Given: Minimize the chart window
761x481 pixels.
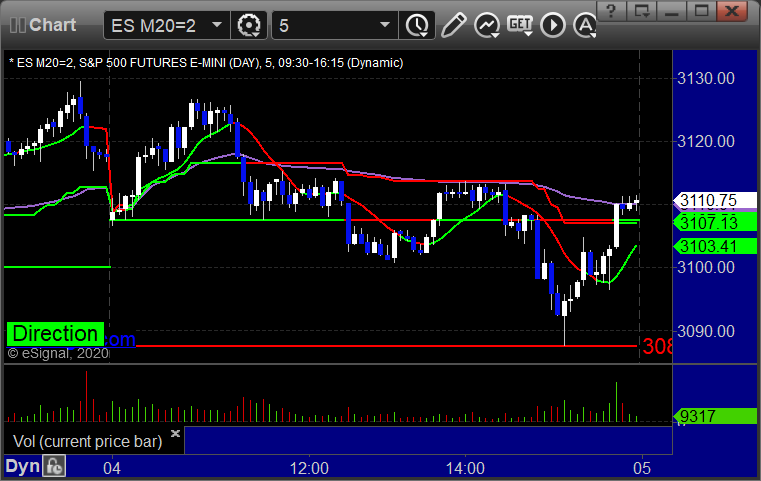Looking at the screenshot, I should pos(672,10).
